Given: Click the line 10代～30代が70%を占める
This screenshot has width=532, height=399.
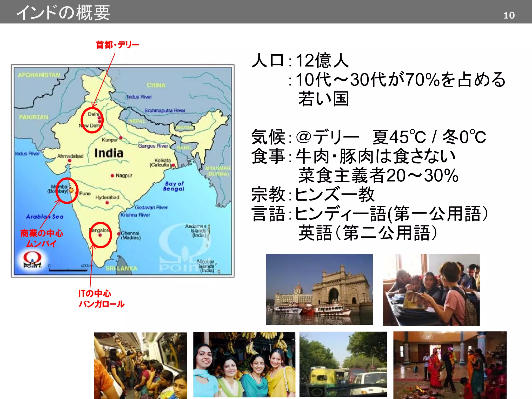Looking at the screenshot, I should 400,79.
